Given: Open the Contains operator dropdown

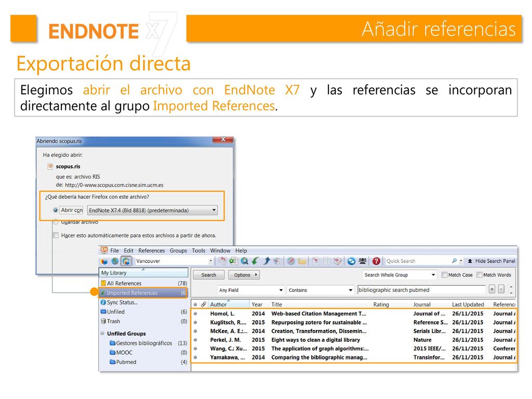Looking at the screenshot, I should click(320, 290).
